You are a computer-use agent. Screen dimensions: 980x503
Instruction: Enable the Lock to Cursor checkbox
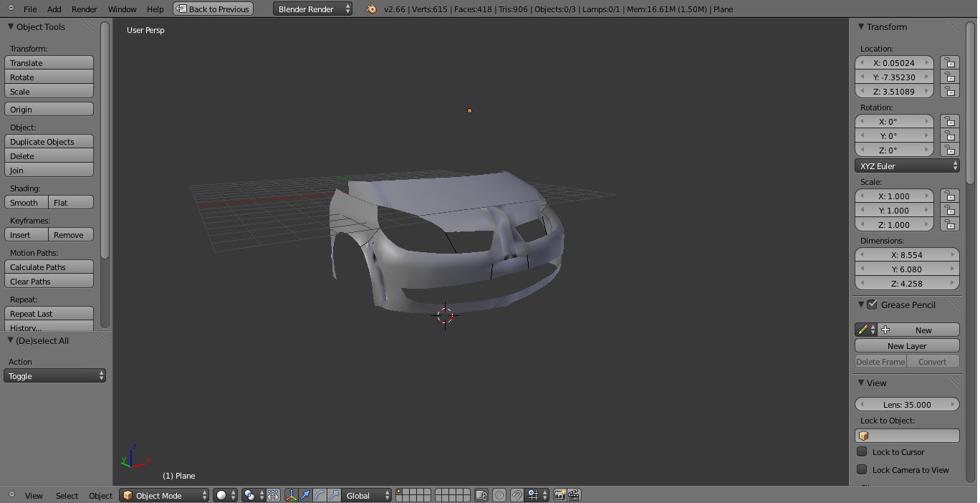pos(863,452)
